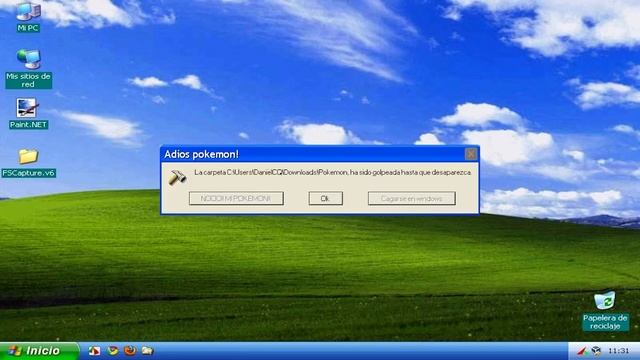The width and height of the screenshot is (640, 360).
Task: Open Papelera de reciclaje icon
Action: [x=605, y=311]
